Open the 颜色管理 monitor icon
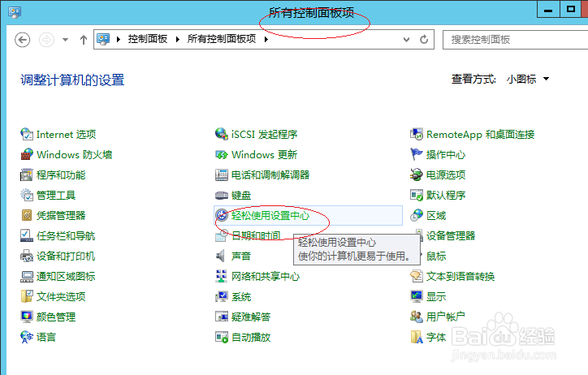Screen dimensions: 588x375 pos(27,317)
